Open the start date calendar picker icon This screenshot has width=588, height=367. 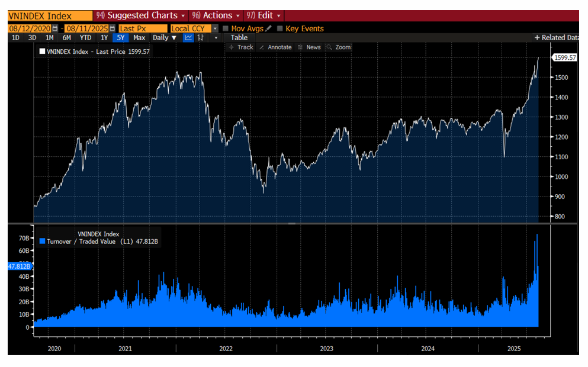click(55, 28)
